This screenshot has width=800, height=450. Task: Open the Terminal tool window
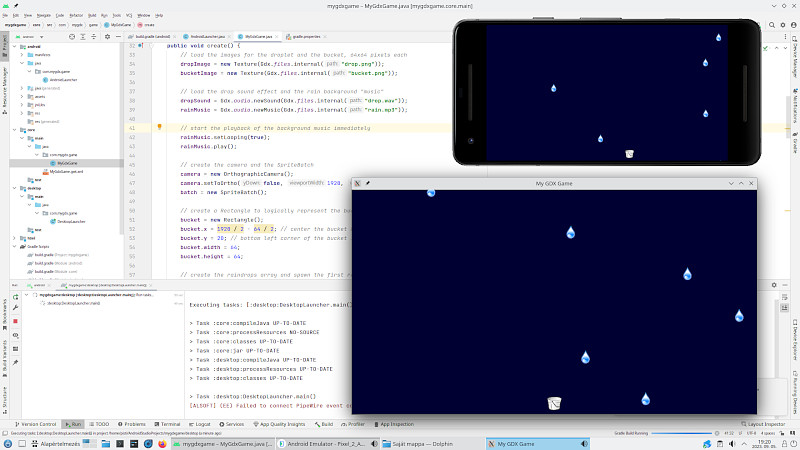coord(167,424)
